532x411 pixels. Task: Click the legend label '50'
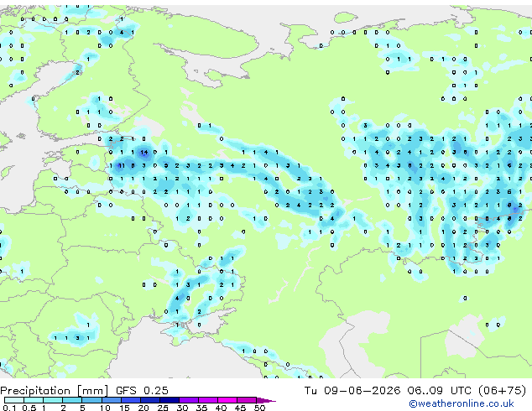point(260,408)
